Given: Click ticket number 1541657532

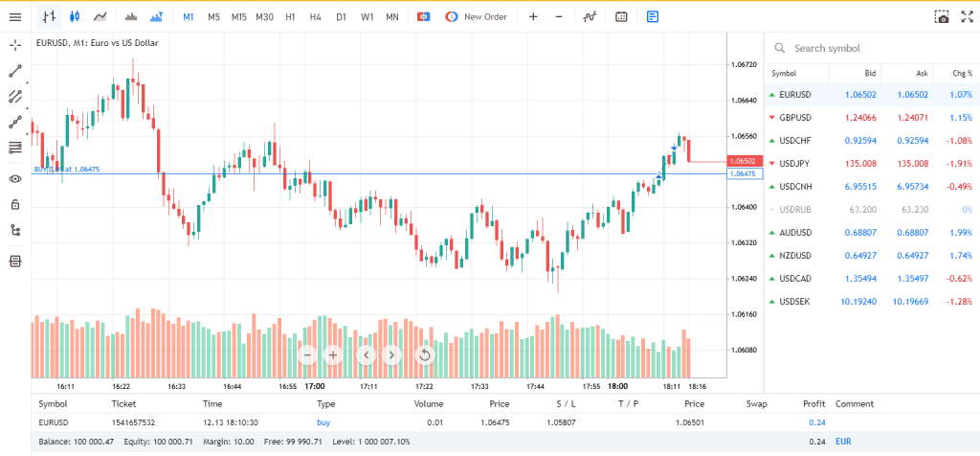Looking at the screenshot, I should 133,422.
